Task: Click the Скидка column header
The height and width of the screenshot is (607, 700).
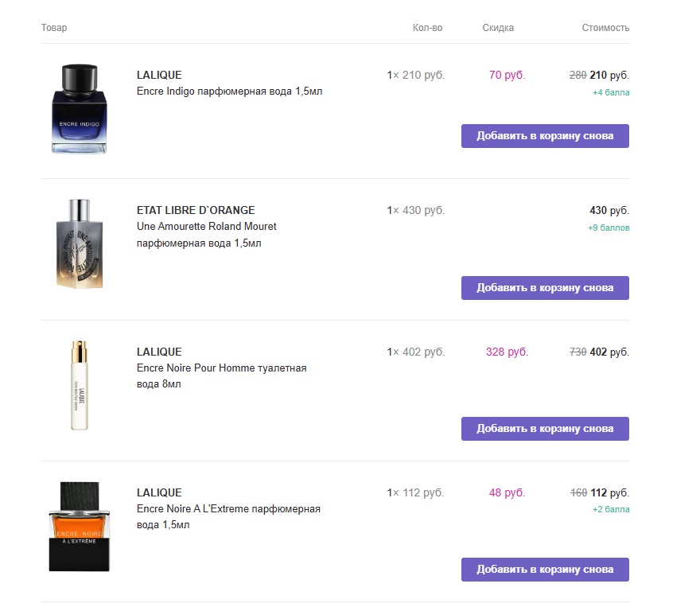Action: click(x=498, y=28)
